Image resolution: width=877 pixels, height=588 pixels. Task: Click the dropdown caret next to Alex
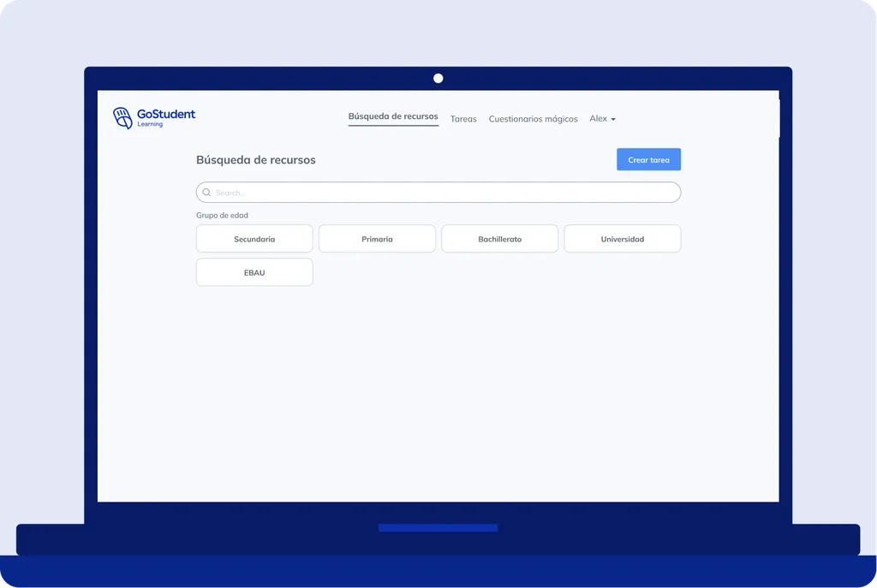click(x=613, y=119)
